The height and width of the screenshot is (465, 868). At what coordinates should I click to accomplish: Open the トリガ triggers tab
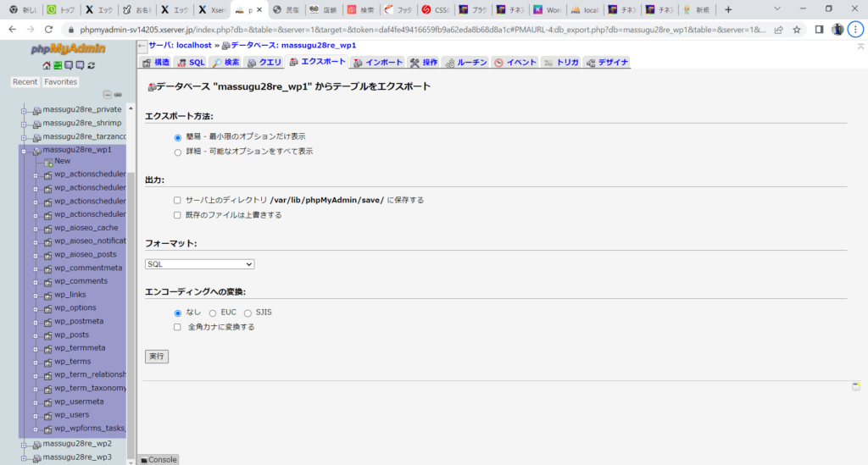[x=561, y=63]
